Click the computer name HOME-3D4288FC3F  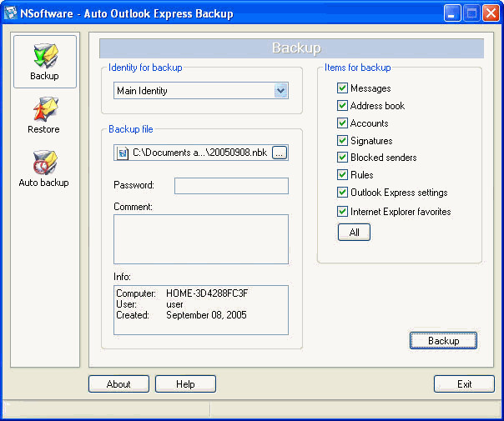tap(207, 293)
